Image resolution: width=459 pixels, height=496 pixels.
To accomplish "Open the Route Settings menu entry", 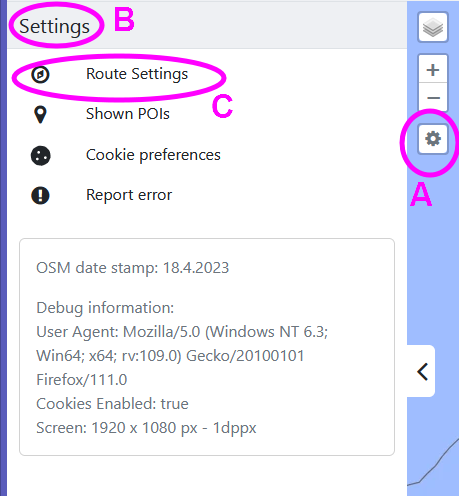I will pyautogui.click(x=137, y=74).
